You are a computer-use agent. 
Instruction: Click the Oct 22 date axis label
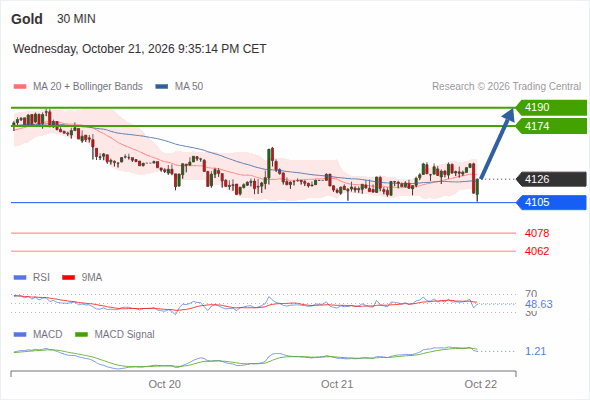pyautogui.click(x=481, y=384)
